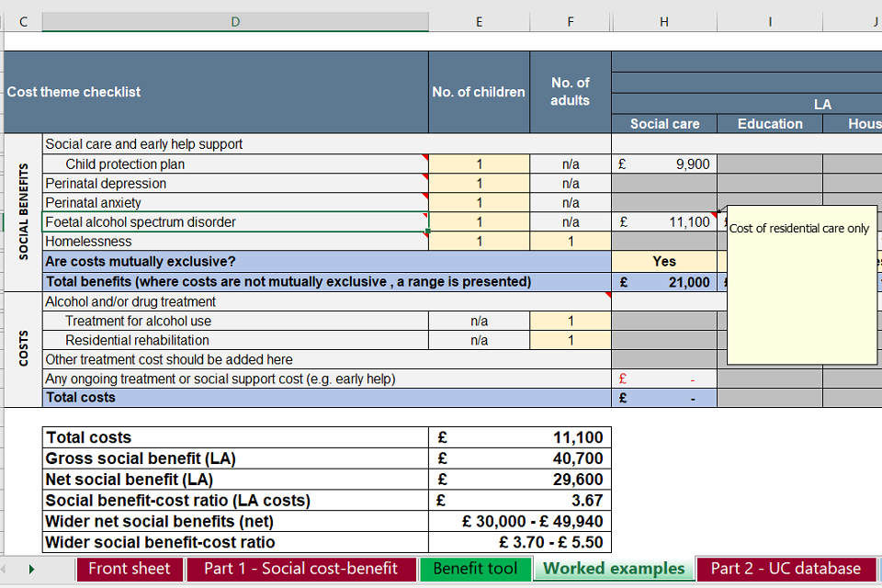Screen dimensions: 882x588
Task: Click the Child protection plan children count cell
Action: pos(479,164)
